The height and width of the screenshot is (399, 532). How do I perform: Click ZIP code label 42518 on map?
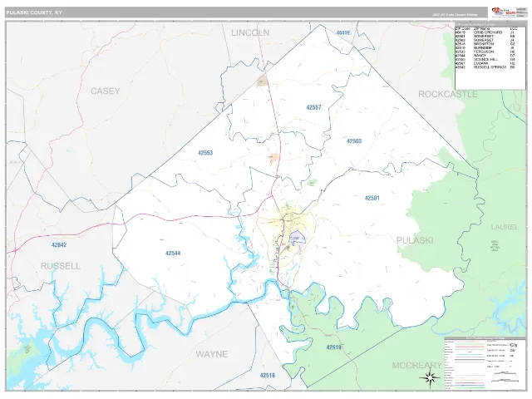point(268,375)
